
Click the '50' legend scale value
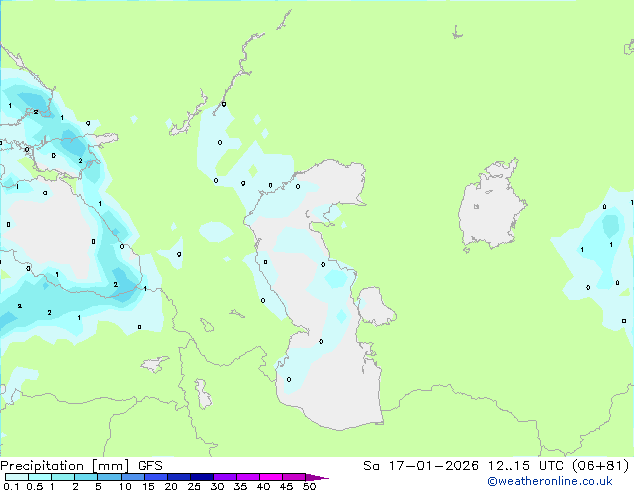click(x=309, y=486)
